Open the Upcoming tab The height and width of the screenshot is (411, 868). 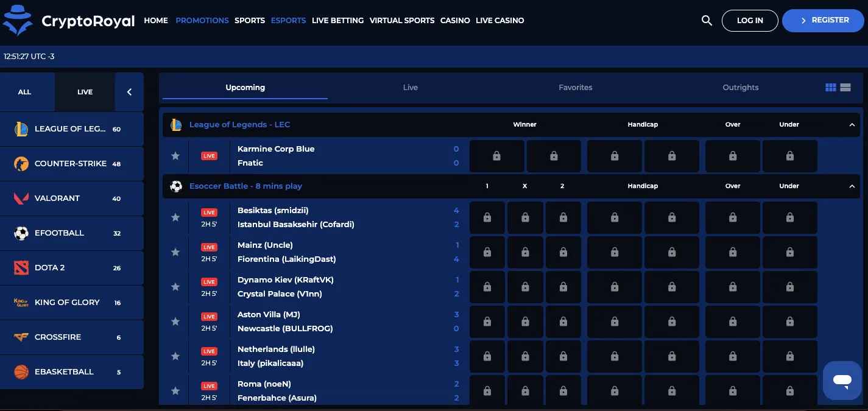coord(245,88)
